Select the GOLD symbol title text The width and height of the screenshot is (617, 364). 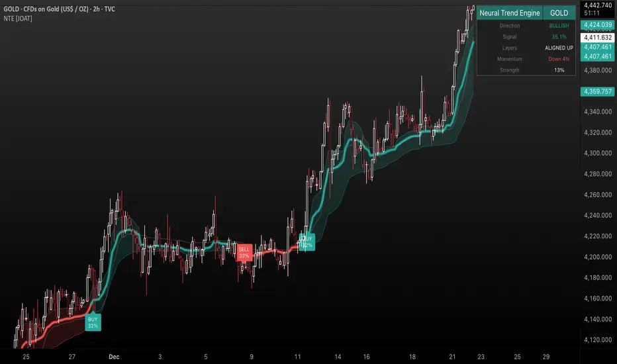[x=59, y=9]
